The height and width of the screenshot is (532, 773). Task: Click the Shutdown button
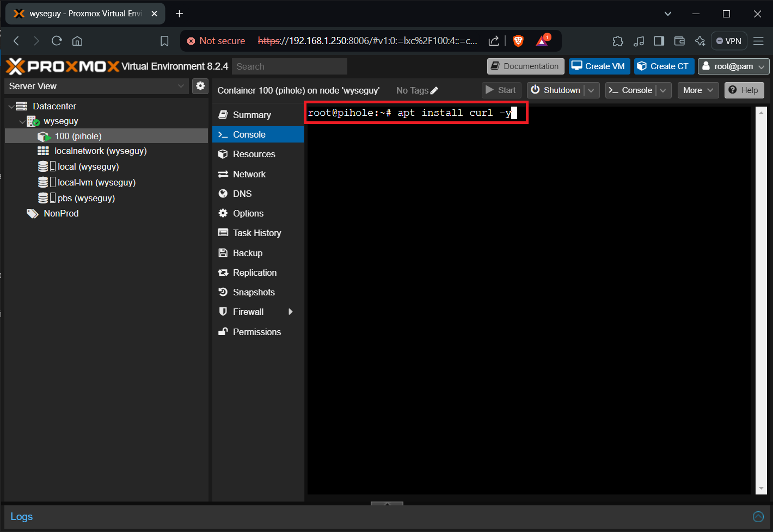point(556,90)
